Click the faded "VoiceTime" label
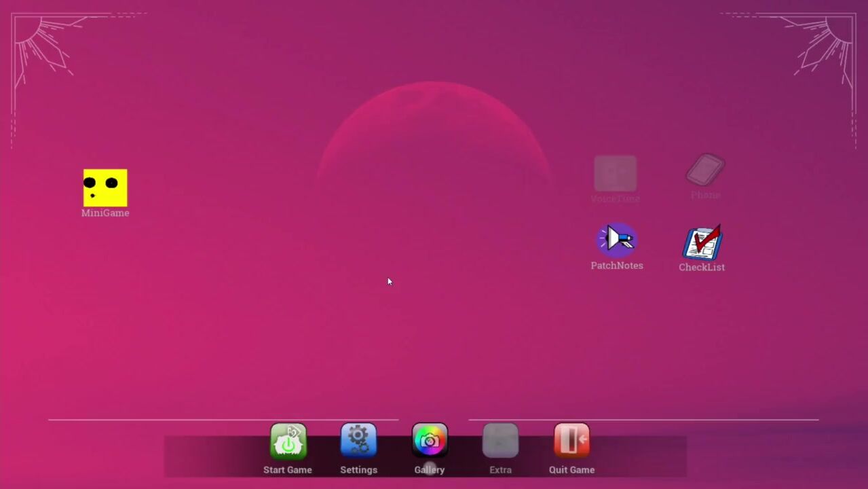Screen dimensions: 868x489 (616, 199)
